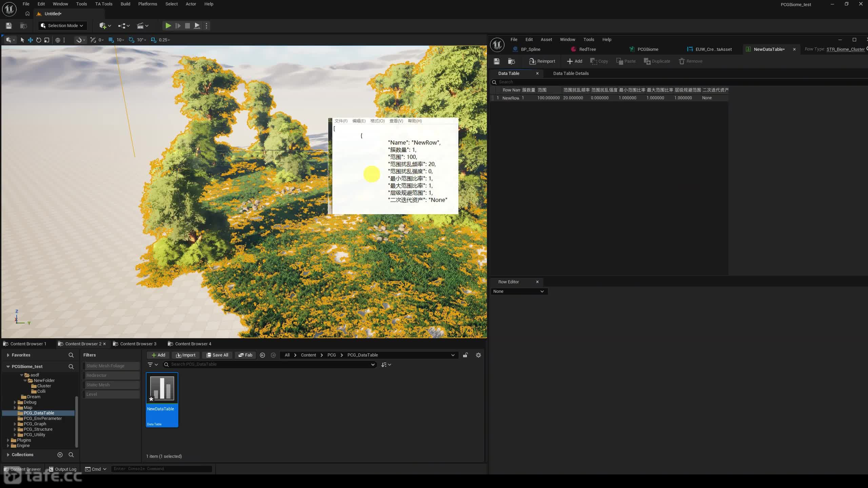The height and width of the screenshot is (488, 868).
Task: Open the Cinematics clapperboard dropdown
Action: tap(142, 26)
